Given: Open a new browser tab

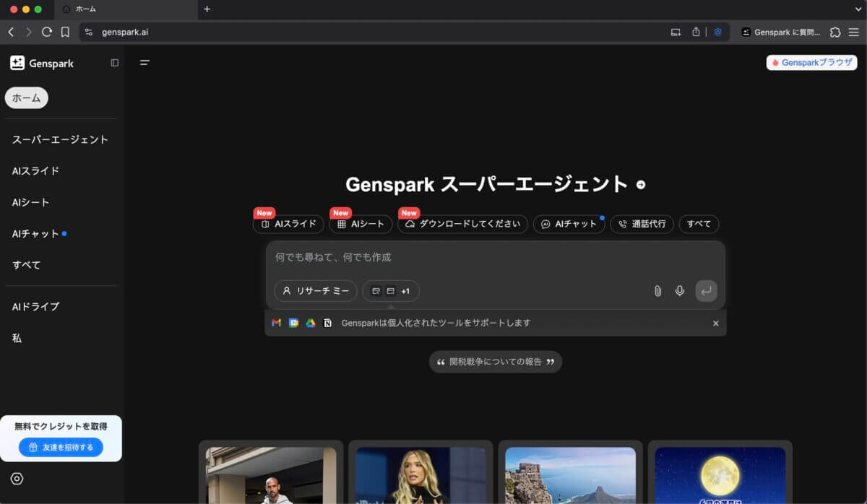Looking at the screenshot, I should (207, 9).
